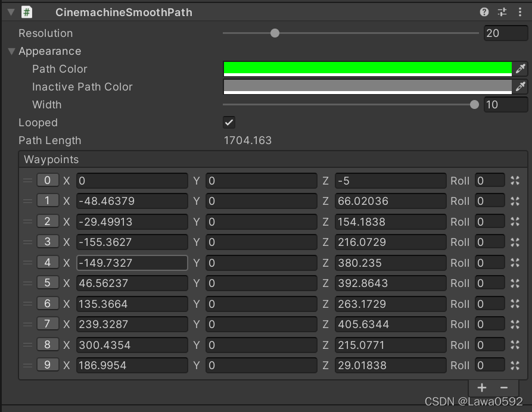Grab the drag handle of waypoint 7

[x=27, y=324]
